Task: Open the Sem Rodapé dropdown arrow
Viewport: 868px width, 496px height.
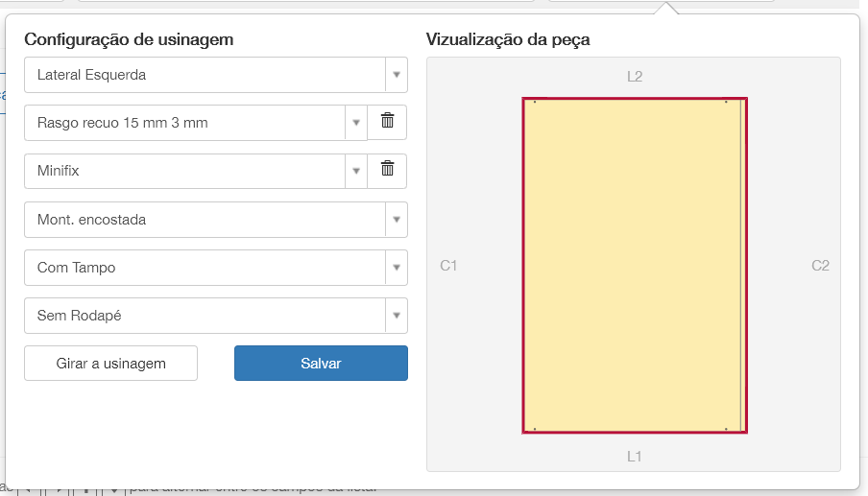Action: coord(396,316)
